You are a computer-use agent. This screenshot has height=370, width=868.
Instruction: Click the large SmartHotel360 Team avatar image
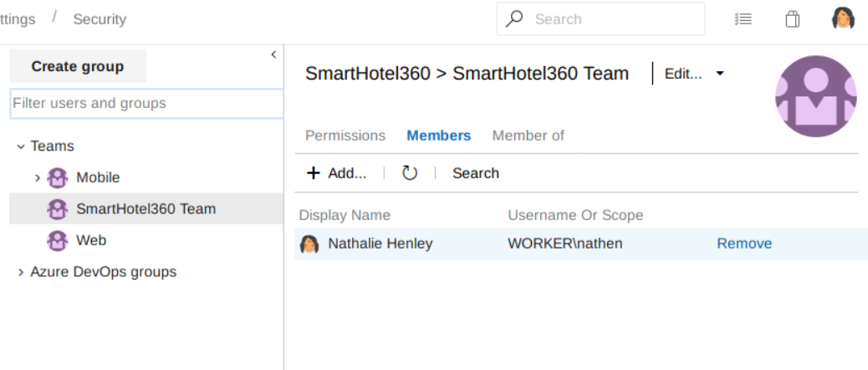click(x=815, y=96)
